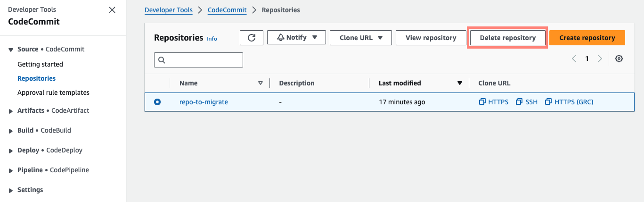The height and width of the screenshot is (202, 644).
Task: Open the repo-to-migrate repository link
Action: [x=204, y=102]
